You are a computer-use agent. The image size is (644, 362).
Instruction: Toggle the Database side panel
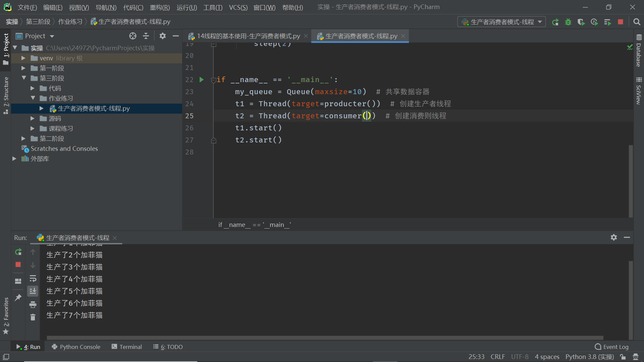639,51
